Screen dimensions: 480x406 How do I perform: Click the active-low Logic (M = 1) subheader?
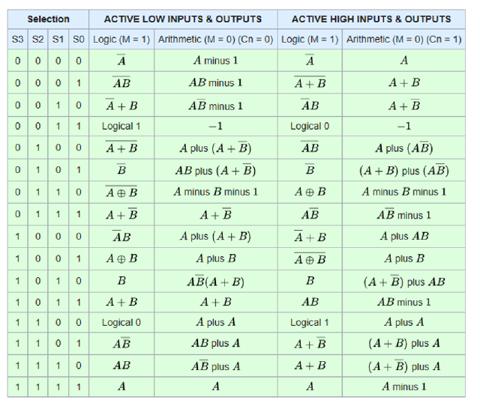[121, 39]
